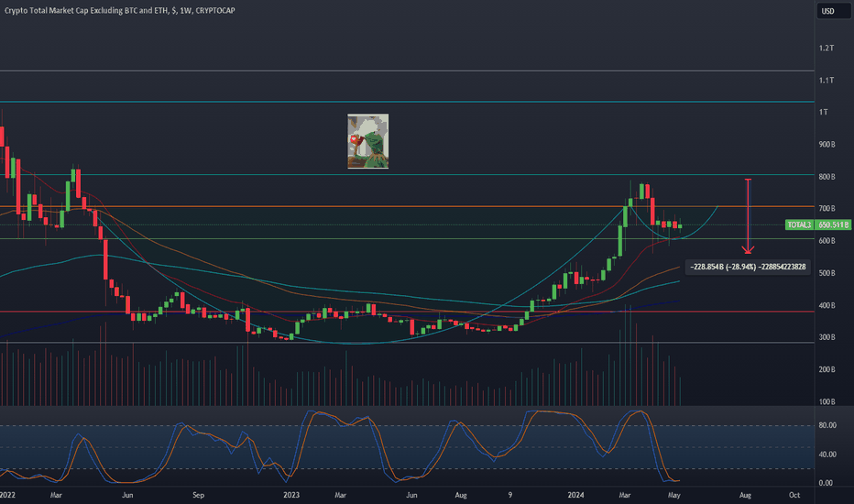Select the red price-range measurement arrow
Viewport: 854px width, 504px height.
pyautogui.click(x=749, y=216)
